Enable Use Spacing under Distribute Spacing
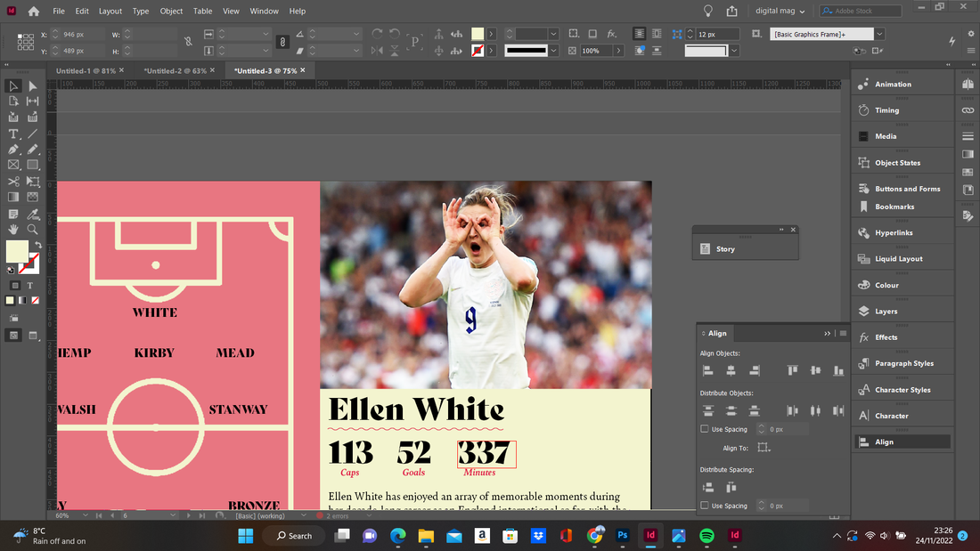The image size is (980, 551). pyautogui.click(x=705, y=506)
